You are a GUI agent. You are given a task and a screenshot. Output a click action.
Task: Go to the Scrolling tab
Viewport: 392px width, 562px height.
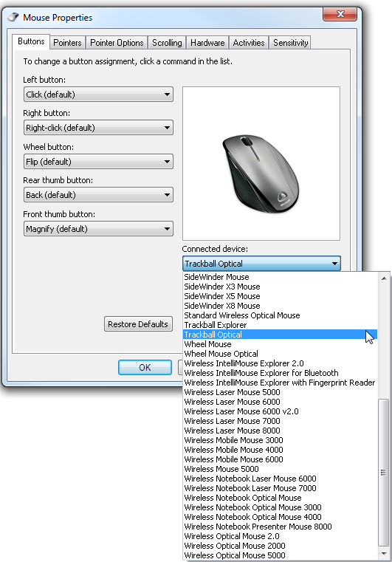(x=167, y=43)
